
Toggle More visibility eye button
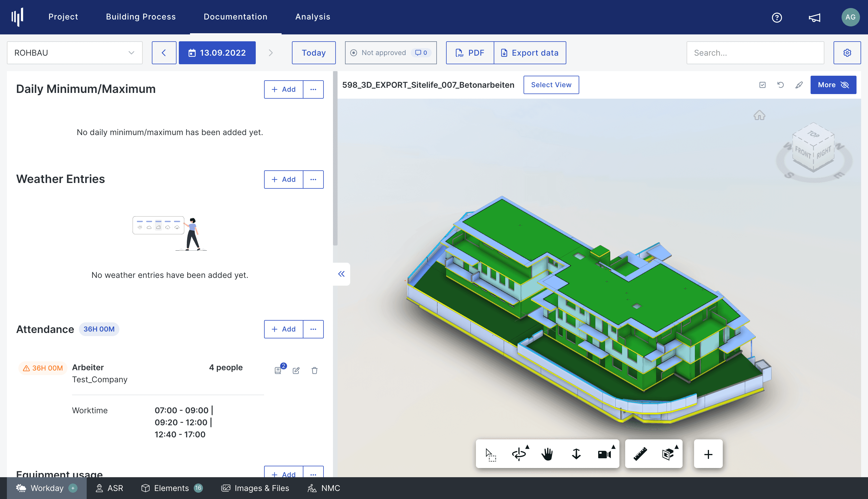coord(833,85)
